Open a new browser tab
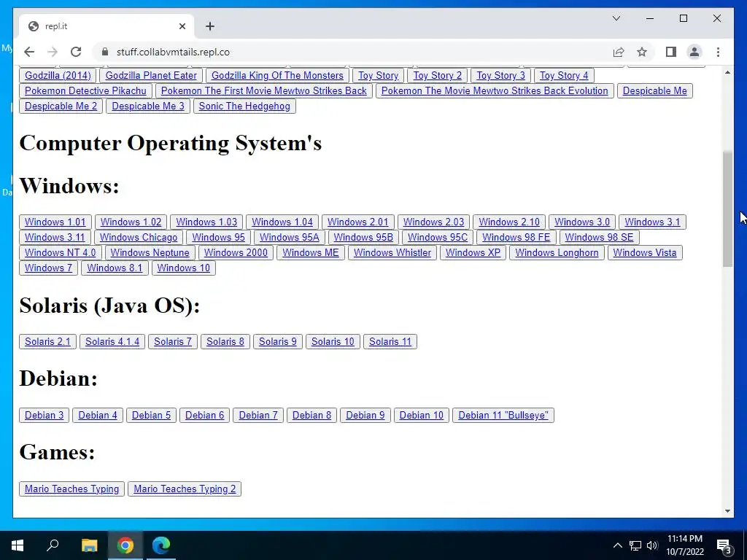The width and height of the screenshot is (747, 560). click(x=210, y=26)
